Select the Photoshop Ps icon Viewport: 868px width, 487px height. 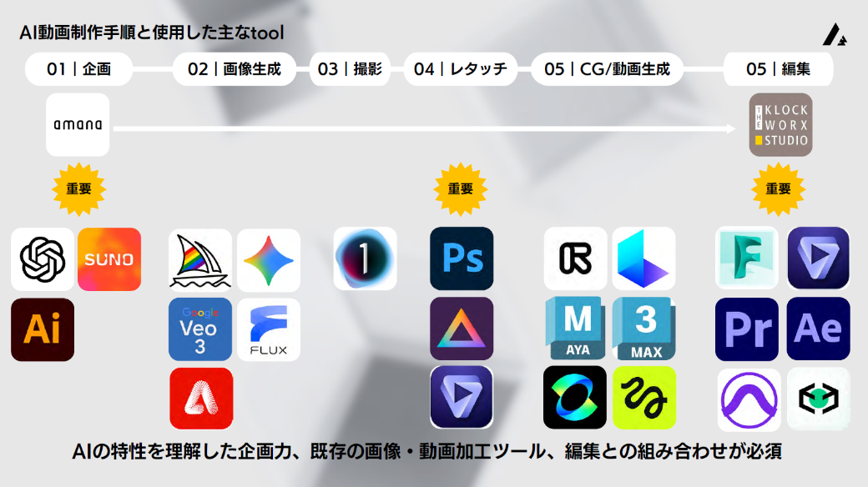[462, 259]
